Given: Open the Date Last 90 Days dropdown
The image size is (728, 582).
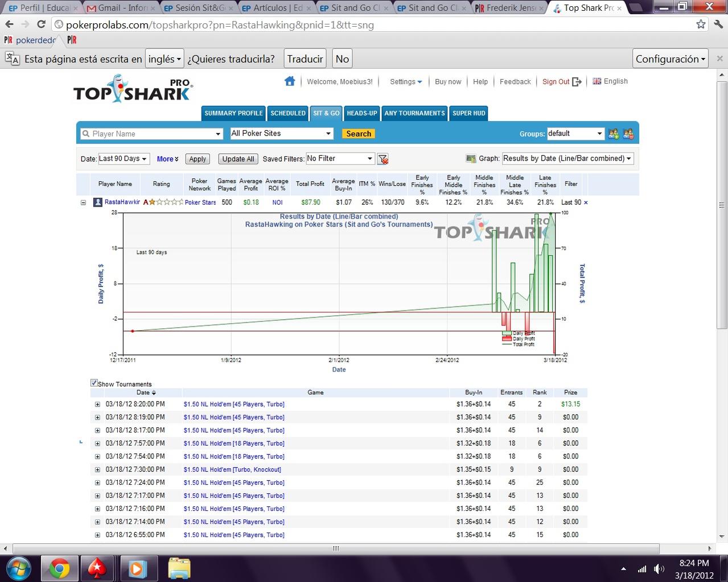Looking at the screenshot, I should (x=124, y=159).
